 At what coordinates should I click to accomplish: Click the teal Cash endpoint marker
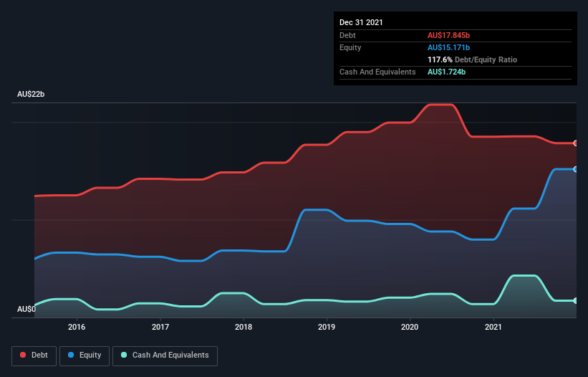pos(576,301)
